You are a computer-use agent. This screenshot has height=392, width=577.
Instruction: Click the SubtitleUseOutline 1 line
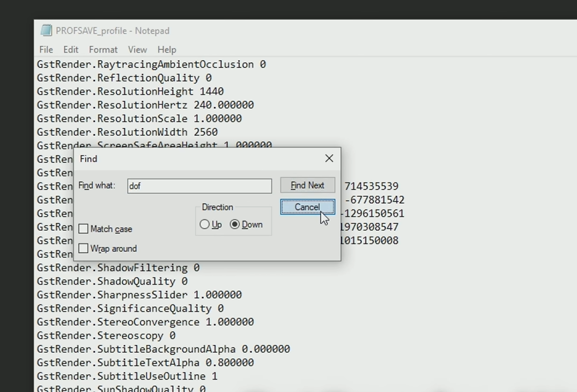click(127, 376)
